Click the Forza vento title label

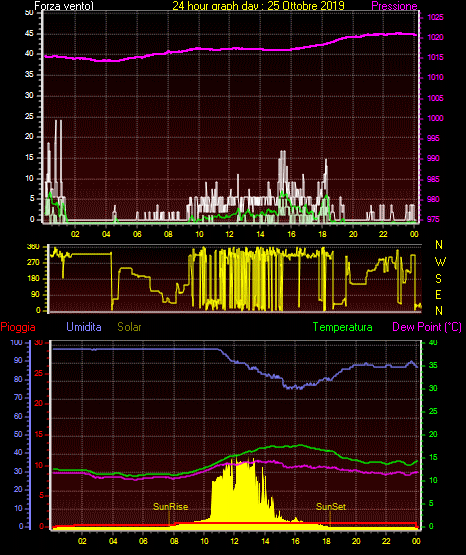pos(64,6)
